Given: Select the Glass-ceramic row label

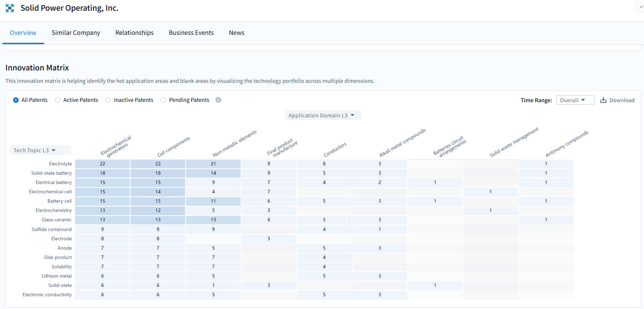Looking at the screenshot, I should coord(57,220).
